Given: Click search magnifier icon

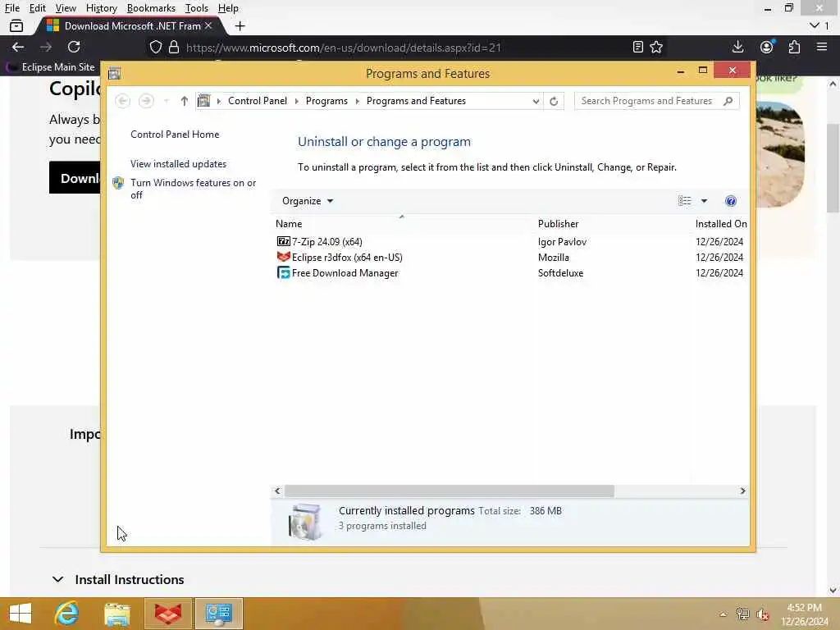Looking at the screenshot, I should pos(728,101).
